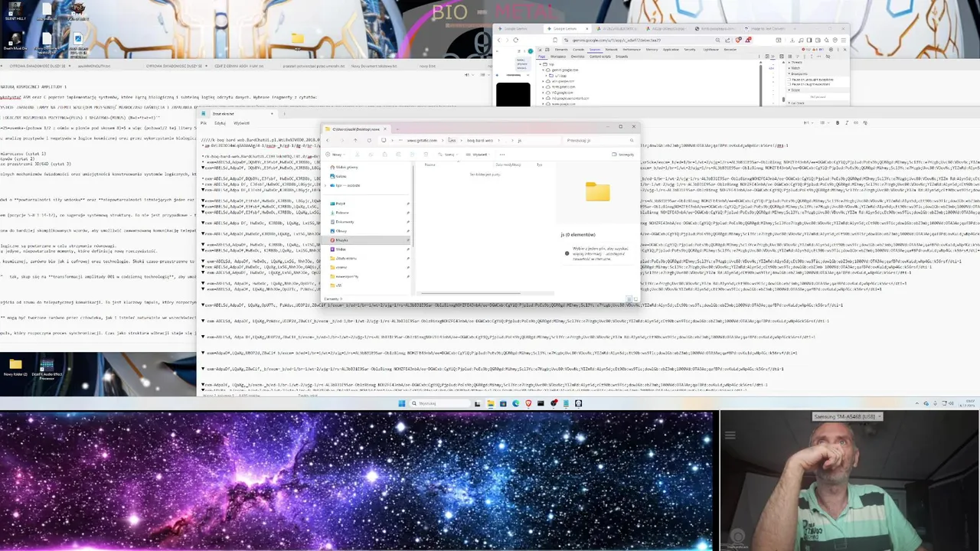Add a new tab in File Explorer

(397, 129)
